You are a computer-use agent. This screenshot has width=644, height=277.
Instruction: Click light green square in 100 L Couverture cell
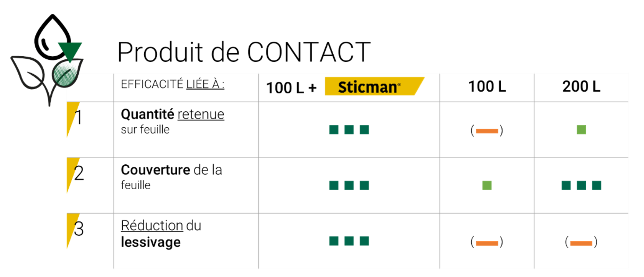click(x=487, y=185)
